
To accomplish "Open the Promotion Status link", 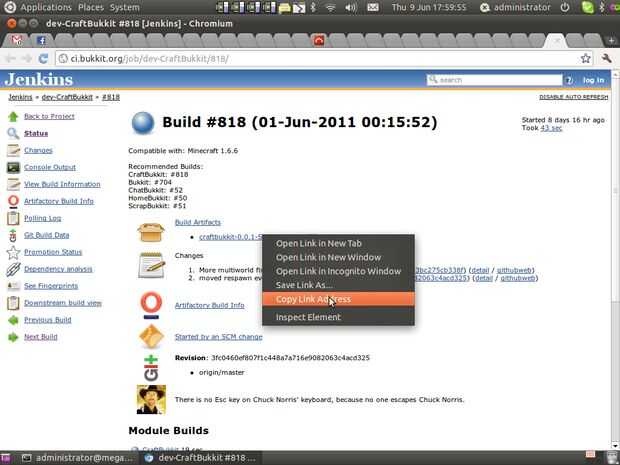I will point(53,252).
